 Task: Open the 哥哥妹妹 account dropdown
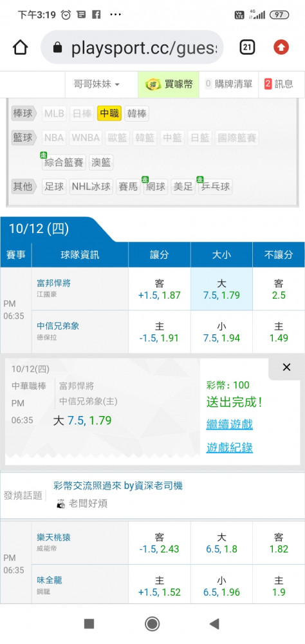pyautogui.click(x=97, y=84)
